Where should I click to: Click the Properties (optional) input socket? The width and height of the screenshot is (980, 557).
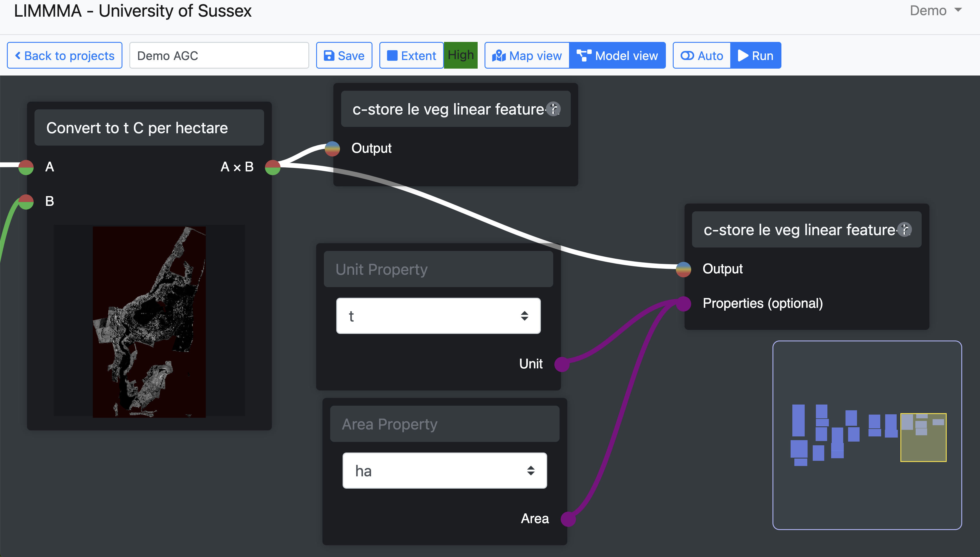[x=683, y=304]
